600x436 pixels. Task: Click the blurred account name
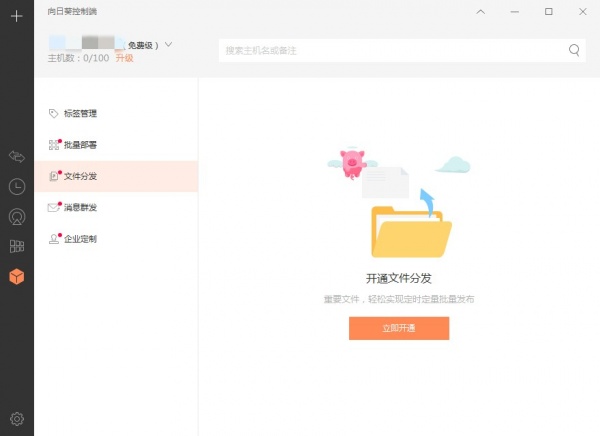point(86,43)
